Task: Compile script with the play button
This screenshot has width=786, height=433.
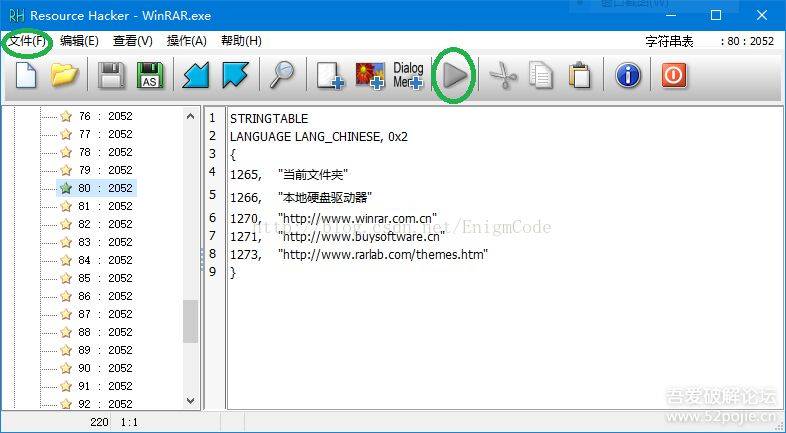Action: tap(455, 75)
